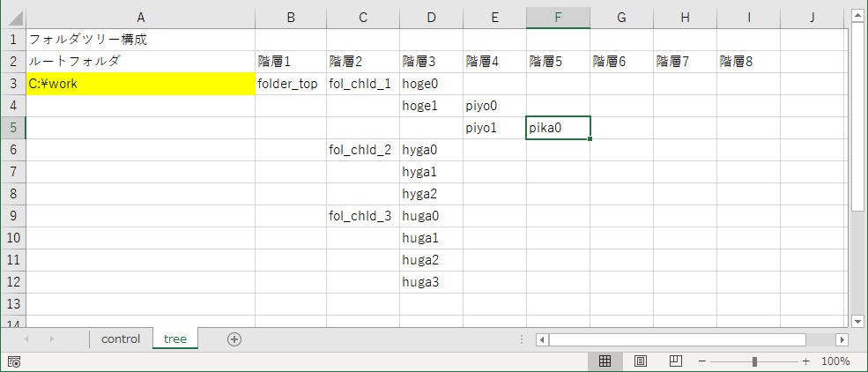Click header cell '階層2'

click(x=362, y=62)
